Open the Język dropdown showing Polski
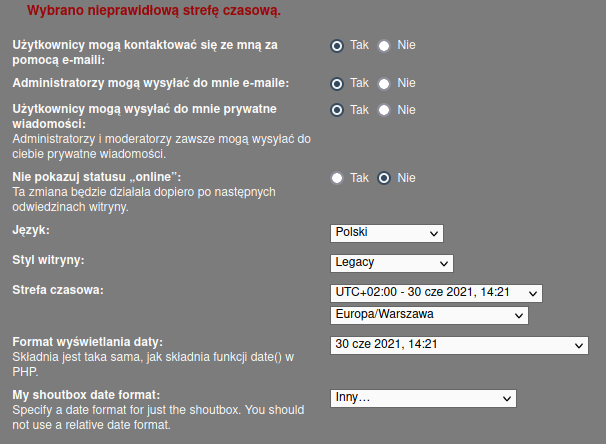This screenshot has height=444, width=606. [x=387, y=233]
